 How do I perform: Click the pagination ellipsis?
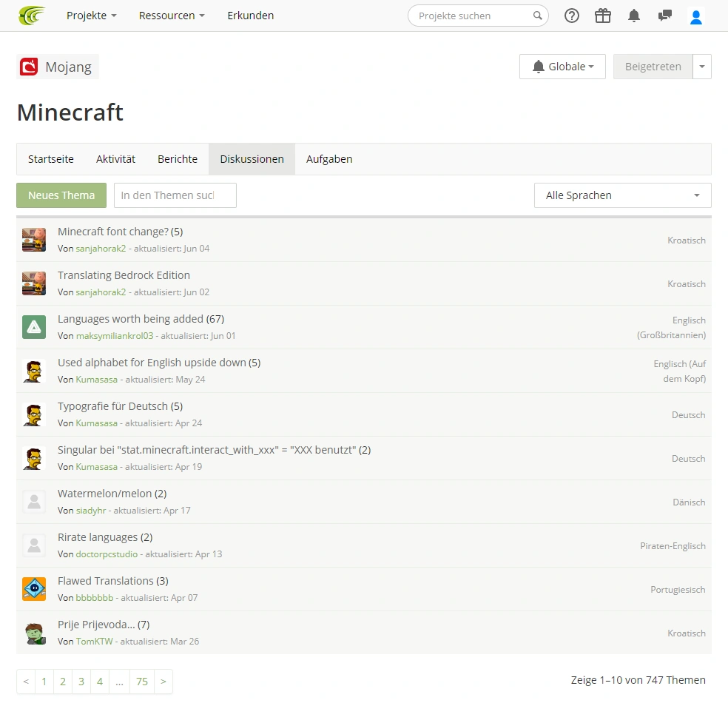(x=119, y=682)
